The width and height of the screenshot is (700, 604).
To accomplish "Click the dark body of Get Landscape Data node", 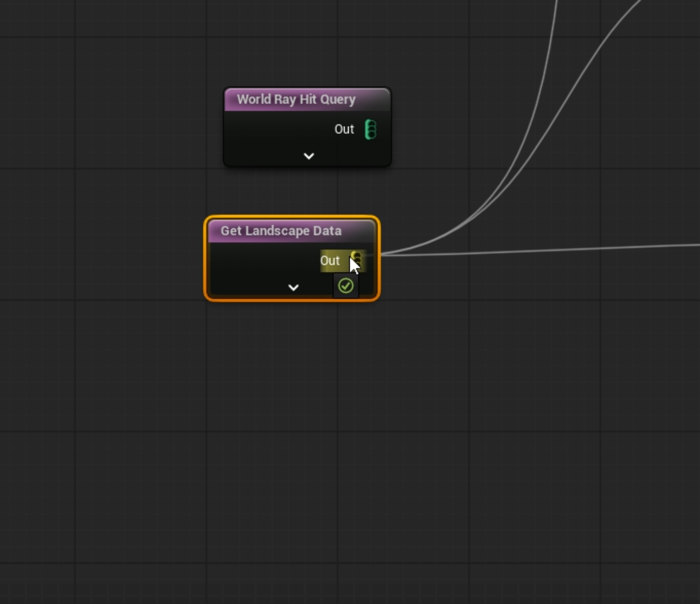I will click(x=257, y=266).
